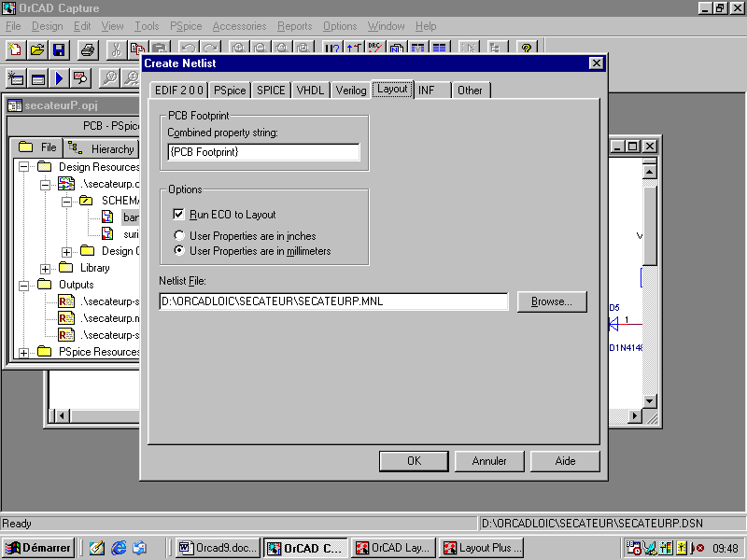Collapse the Outputs folder node
Image resolution: width=747 pixels, height=560 pixels.
24,286
